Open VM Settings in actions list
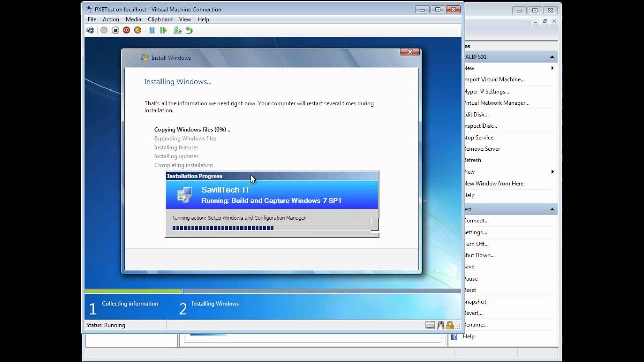Screen dimensions: 644x362 coord(476,232)
